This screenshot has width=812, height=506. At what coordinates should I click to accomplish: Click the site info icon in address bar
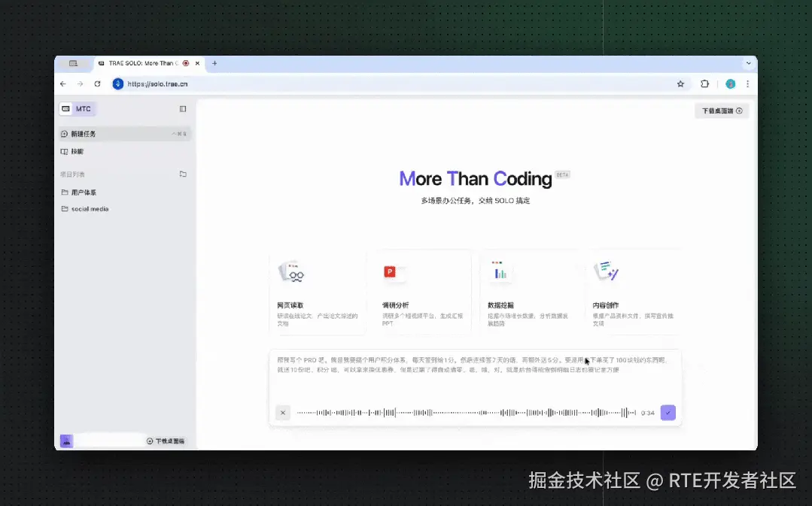[x=118, y=83]
